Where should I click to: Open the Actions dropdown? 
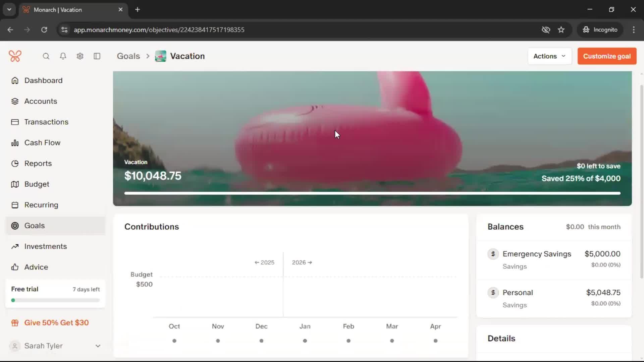(549, 56)
